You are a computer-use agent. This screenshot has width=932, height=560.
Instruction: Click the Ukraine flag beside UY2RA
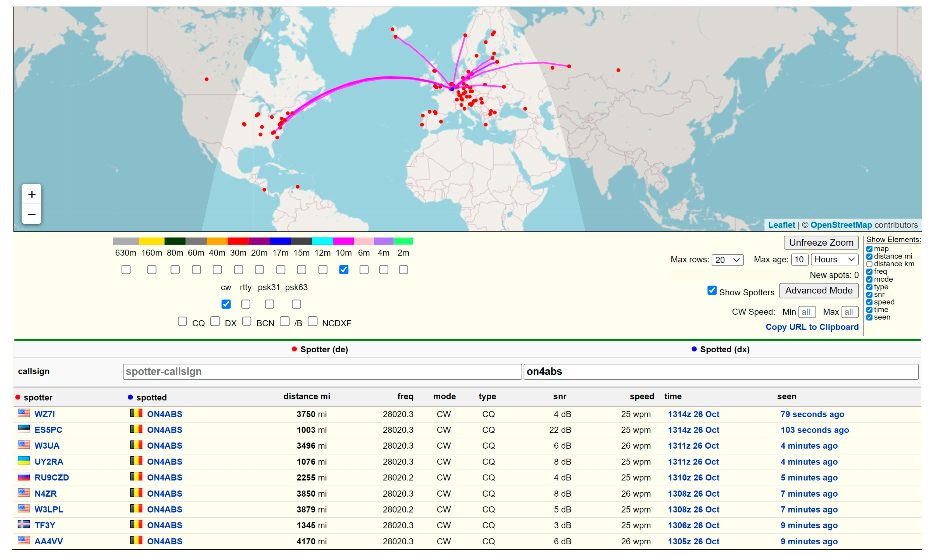coord(23,461)
